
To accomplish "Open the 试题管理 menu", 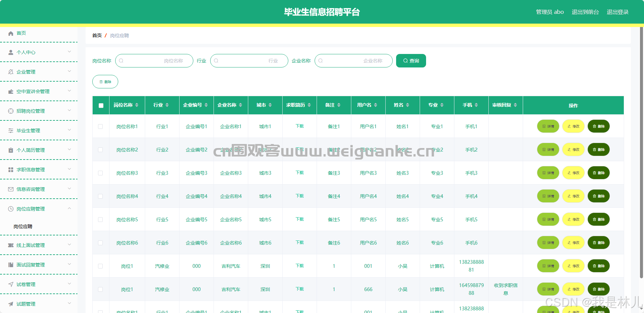I will tap(39, 304).
